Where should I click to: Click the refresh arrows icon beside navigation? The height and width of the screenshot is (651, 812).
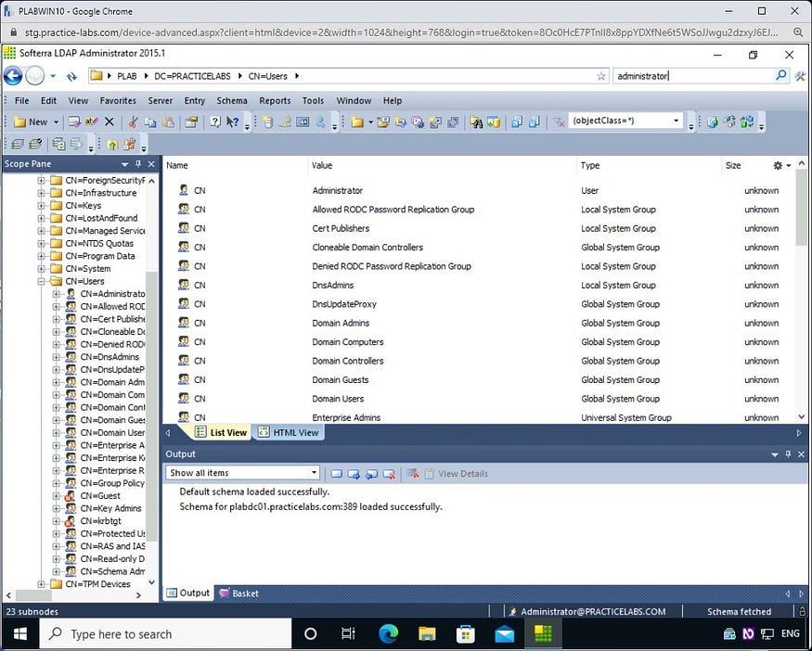coord(71,77)
